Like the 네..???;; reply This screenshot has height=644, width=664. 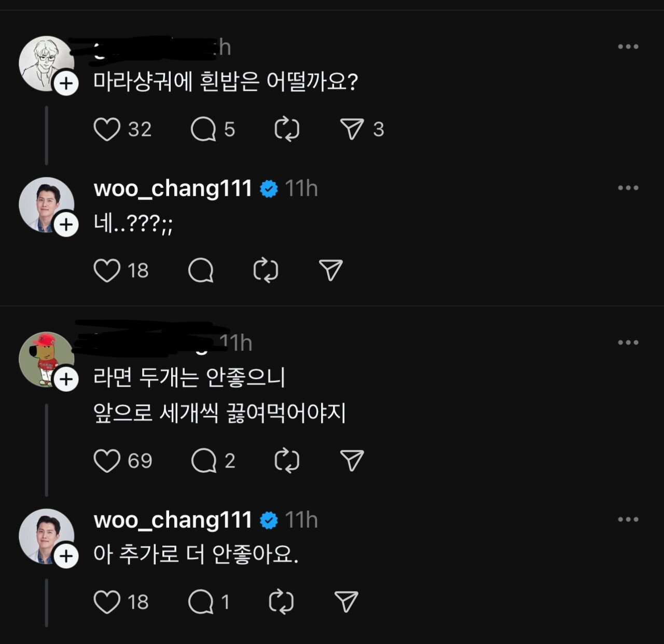tap(107, 270)
